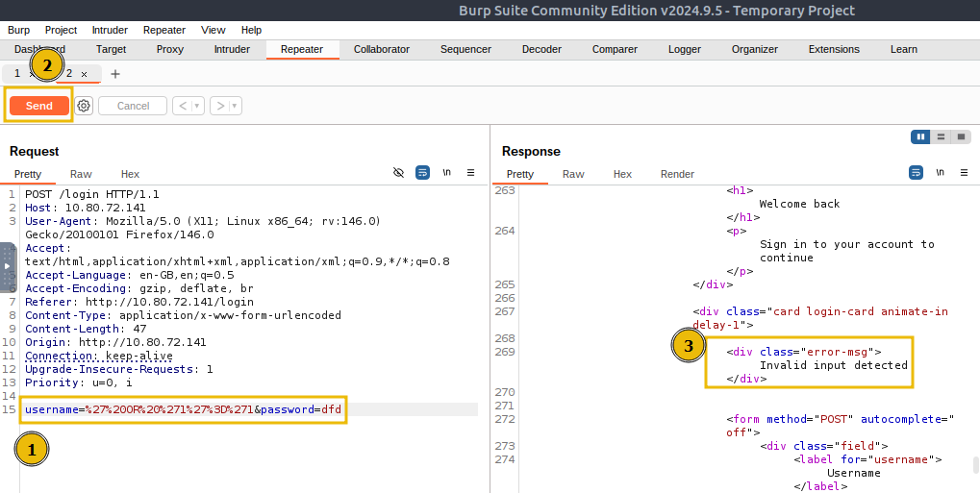Switch to the Decoder tab
Viewport: 980px width, 493px height.
coord(541,49)
